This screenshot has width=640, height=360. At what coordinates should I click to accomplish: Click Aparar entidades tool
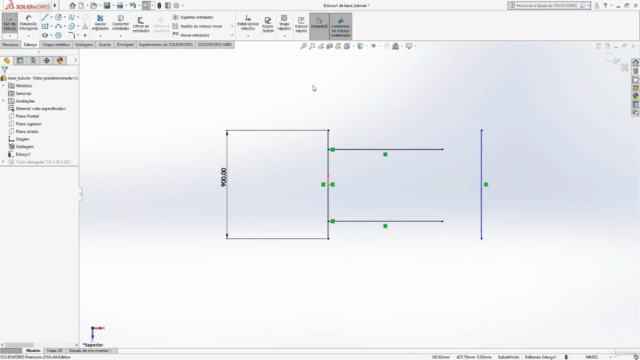tap(100, 23)
